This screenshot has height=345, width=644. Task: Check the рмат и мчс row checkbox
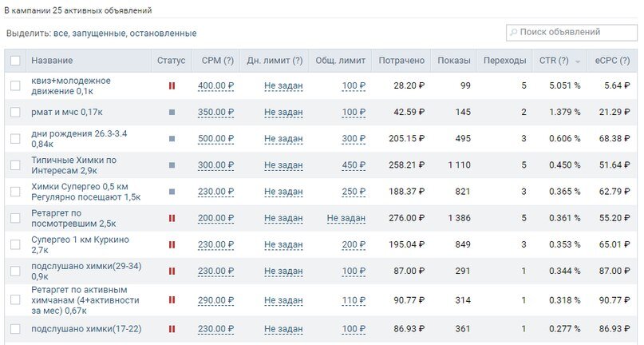click(15, 112)
